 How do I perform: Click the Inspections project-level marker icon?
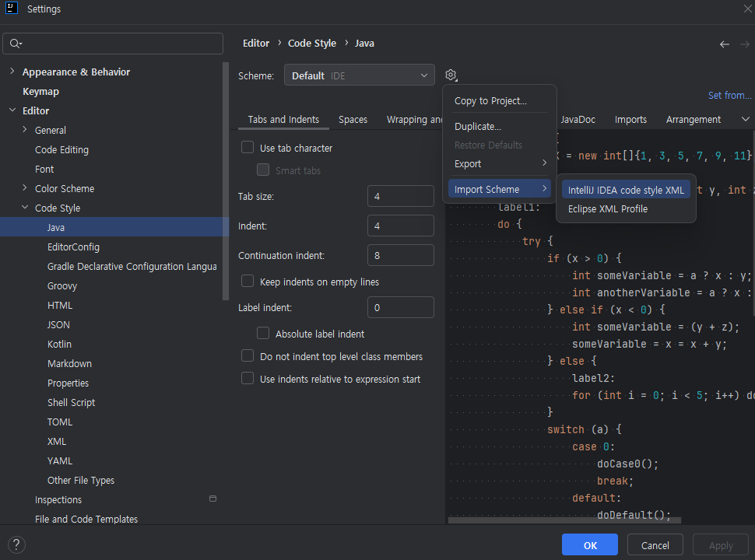212,499
